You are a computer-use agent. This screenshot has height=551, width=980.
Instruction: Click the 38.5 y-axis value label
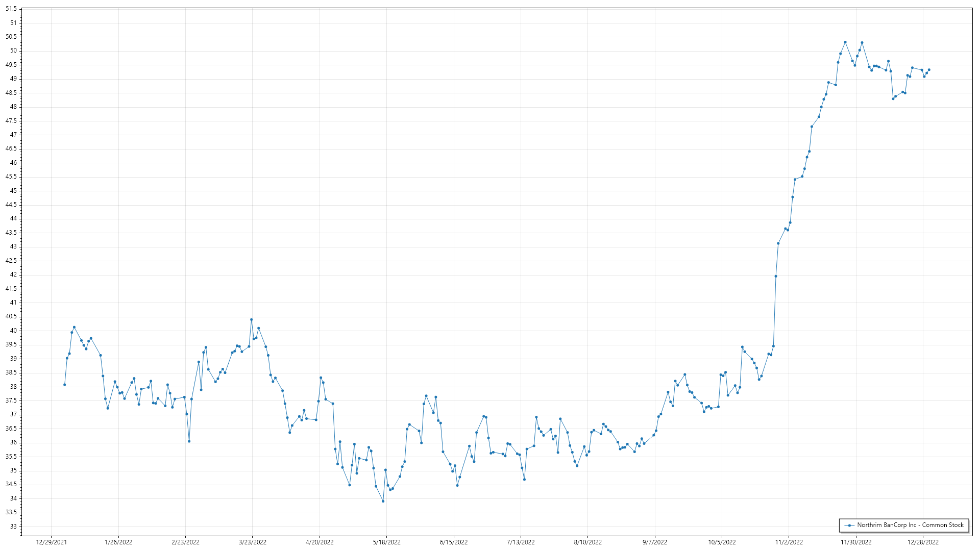click(x=11, y=372)
